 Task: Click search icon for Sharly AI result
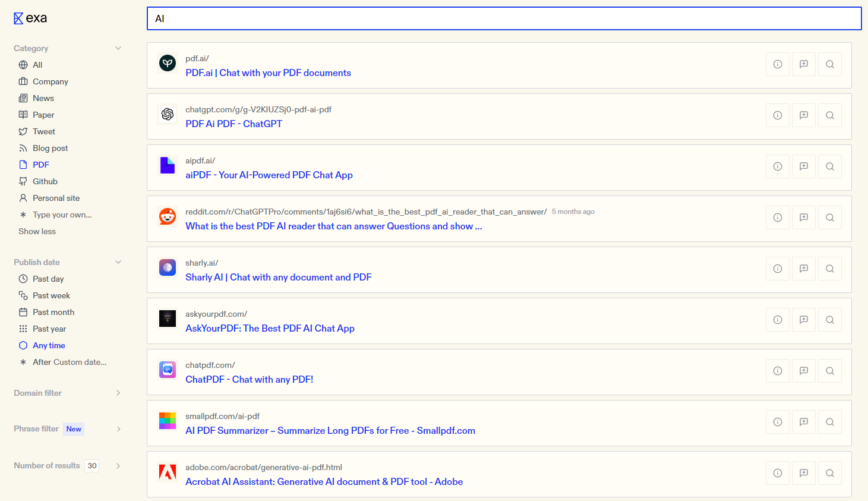point(830,269)
